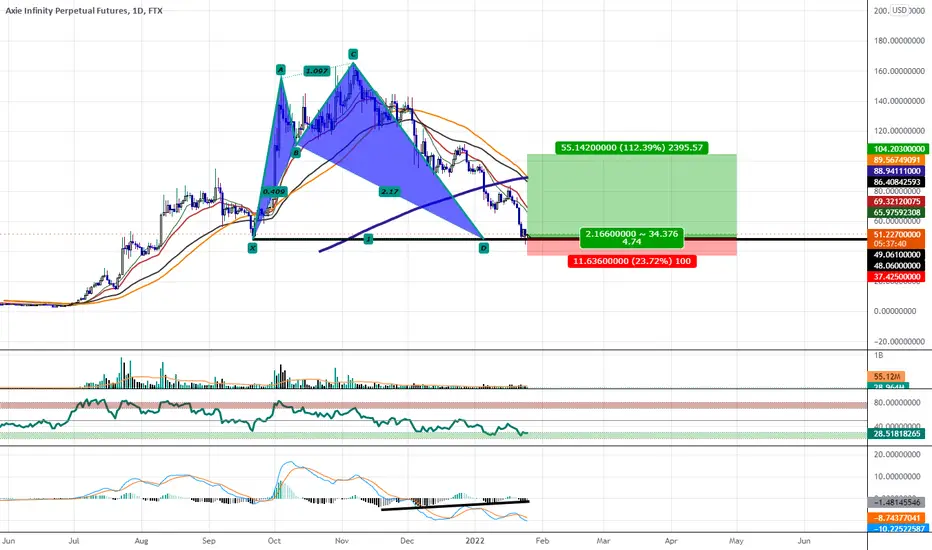Click the Feb label on time axis
The image size is (932, 550).
point(542,541)
